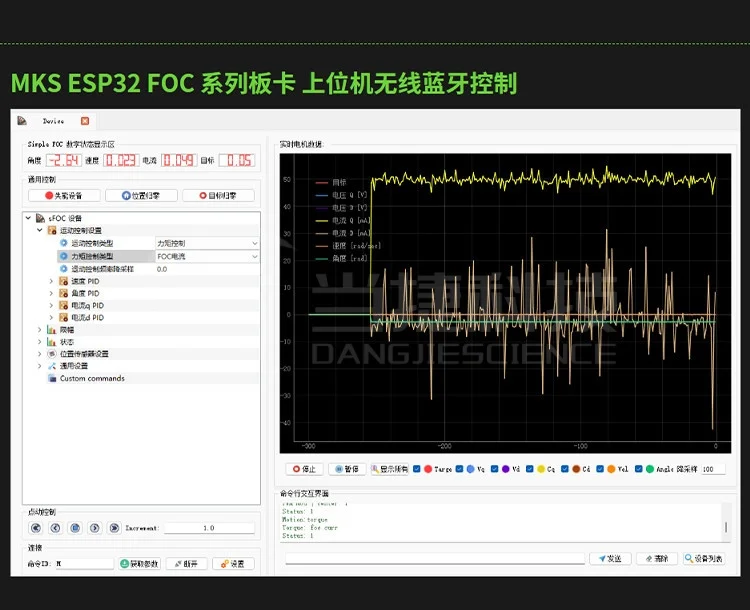Toggle the Angle signal checkbox

click(639, 469)
